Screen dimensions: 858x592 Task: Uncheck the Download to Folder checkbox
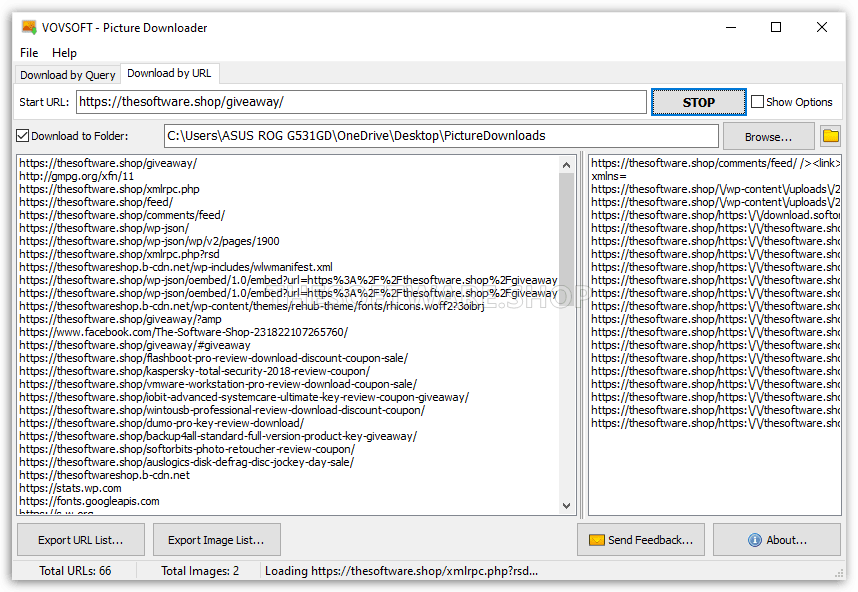click(22, 136)
